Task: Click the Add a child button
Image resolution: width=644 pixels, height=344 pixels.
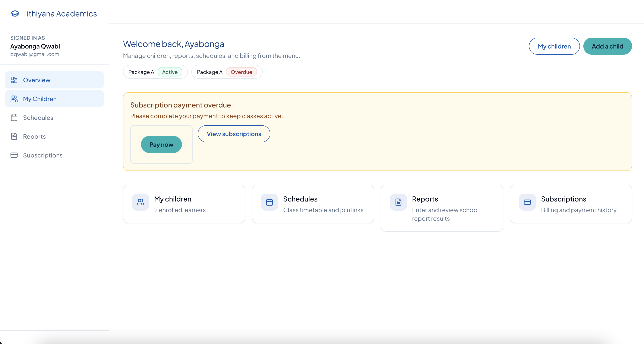Action: [x=607, y=46]
